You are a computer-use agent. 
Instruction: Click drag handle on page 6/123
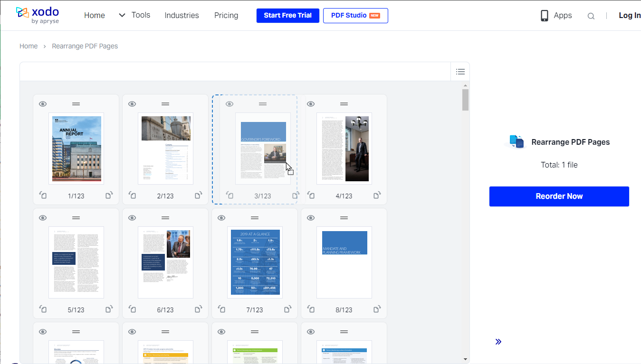(165, 218)
